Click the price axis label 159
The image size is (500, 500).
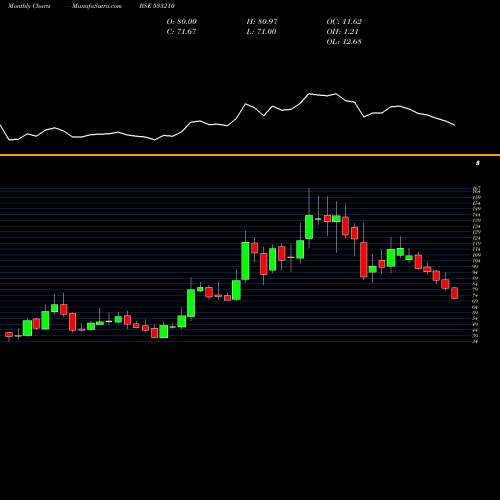click(477, 197)
